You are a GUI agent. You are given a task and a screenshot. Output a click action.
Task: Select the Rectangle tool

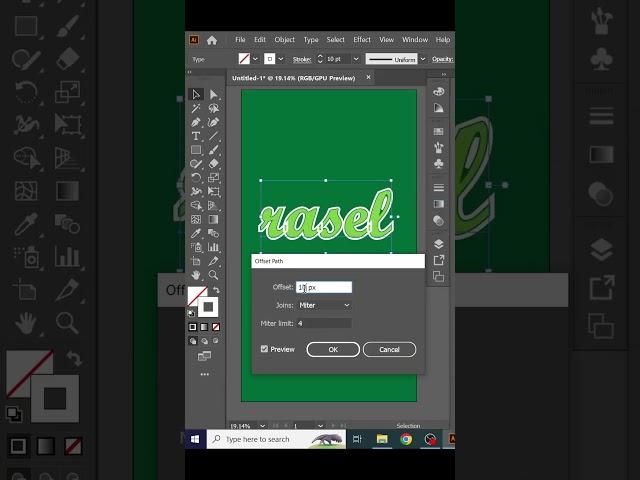click(196, 150)
